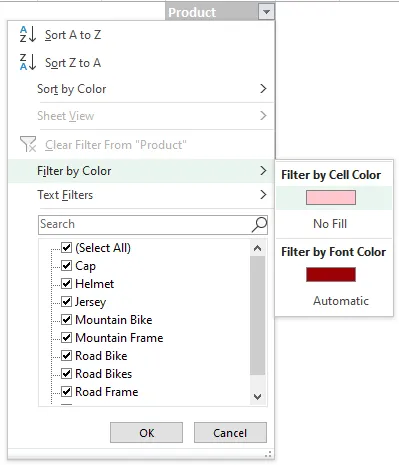Image resolution: width=399 pixels, height=465 pixels.
Task: Click the Clear Filter funnel icon
Action: point(28,144)
